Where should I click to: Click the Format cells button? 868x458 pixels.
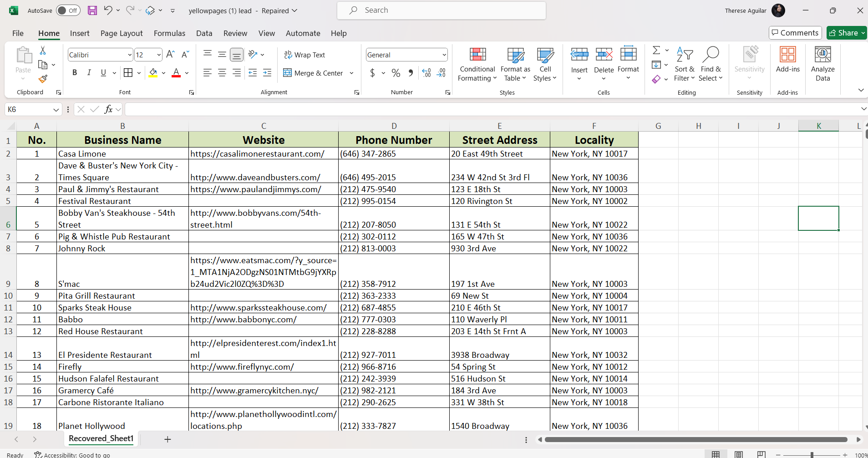(628, 64)
